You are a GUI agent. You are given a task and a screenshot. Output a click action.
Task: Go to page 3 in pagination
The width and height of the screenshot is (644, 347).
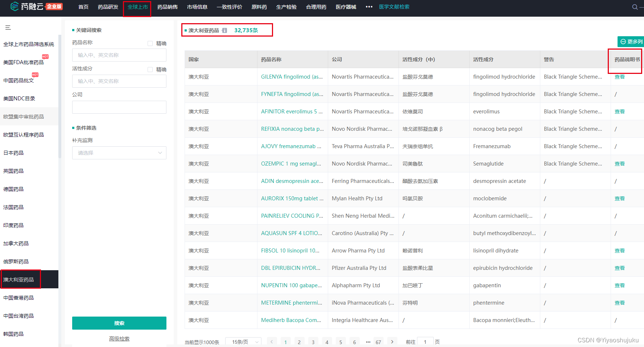313,342
